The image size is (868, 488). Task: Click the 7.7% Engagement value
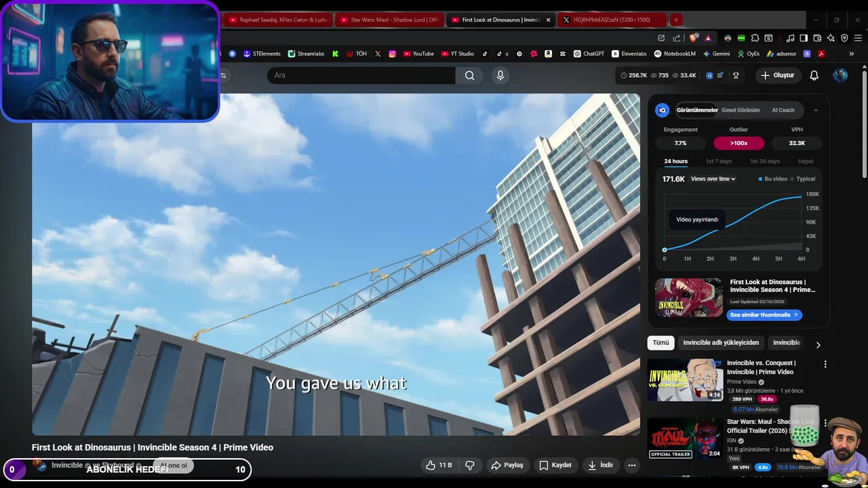(x=680, y=143)
